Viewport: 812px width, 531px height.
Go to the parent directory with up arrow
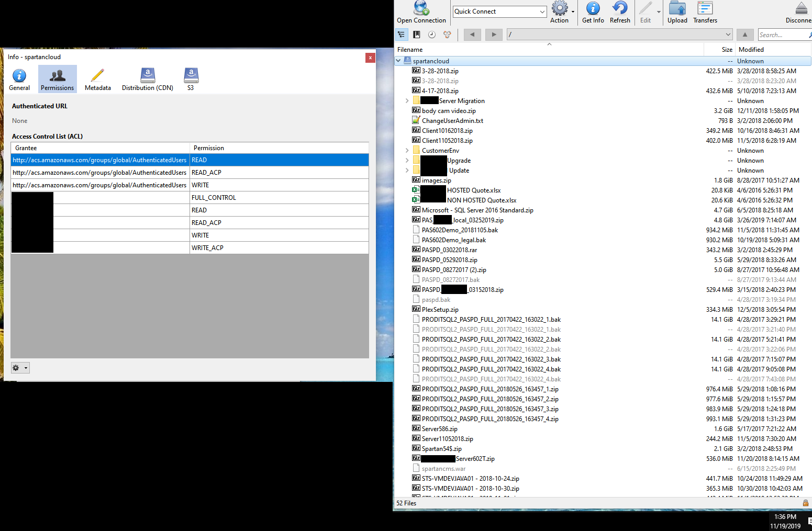point(744,35)
